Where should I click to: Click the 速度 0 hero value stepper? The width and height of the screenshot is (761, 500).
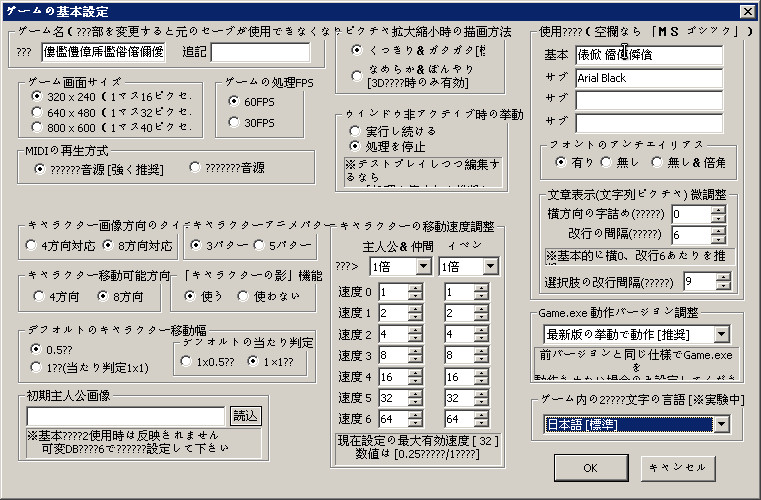point(415,292)
